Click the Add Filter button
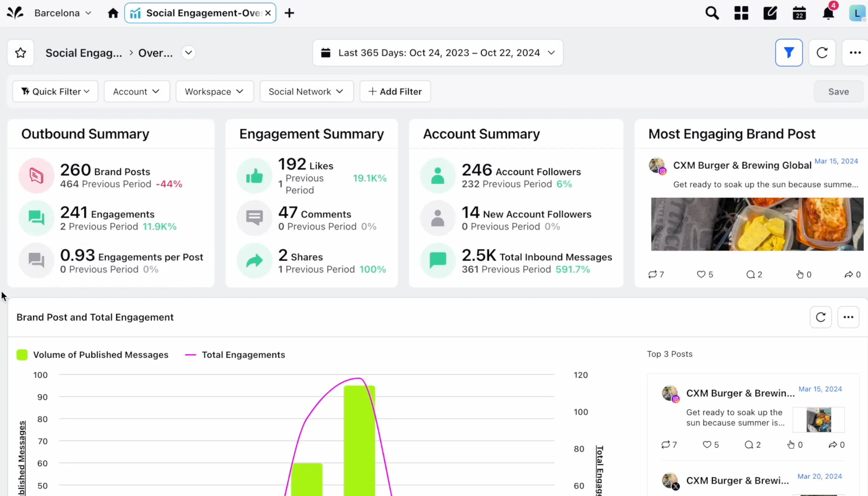 point(395,91)
